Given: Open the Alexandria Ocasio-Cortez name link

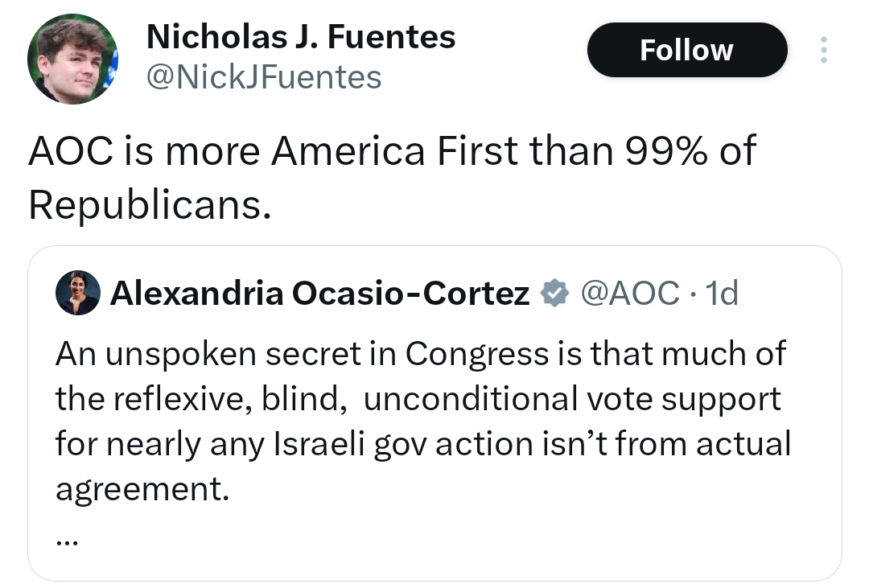Looking at the screenshot, I should pyautogui.click(x=319, y=294).
